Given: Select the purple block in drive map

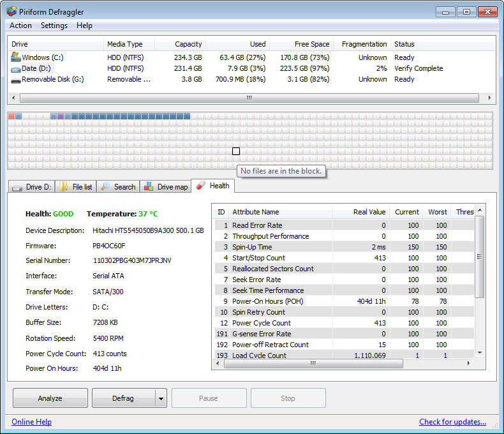Looking at the screenshot, I should click(x=61, y=116).
